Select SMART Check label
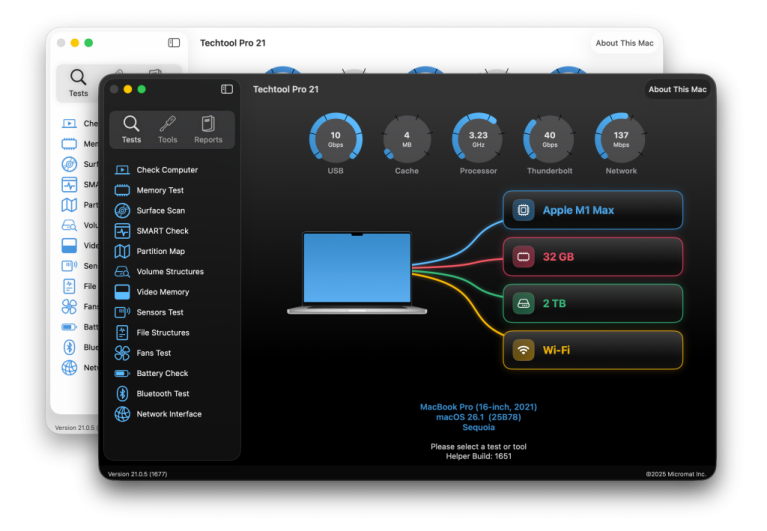Image resolution: width=767 pixels, height=531 pixels. point(162,231)
